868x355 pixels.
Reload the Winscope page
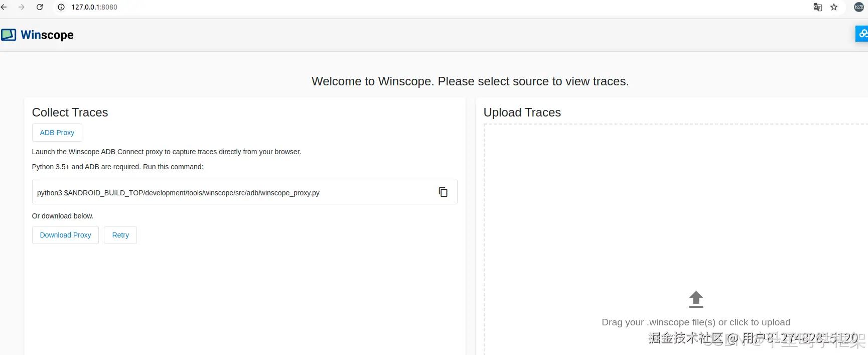(40, 7)
